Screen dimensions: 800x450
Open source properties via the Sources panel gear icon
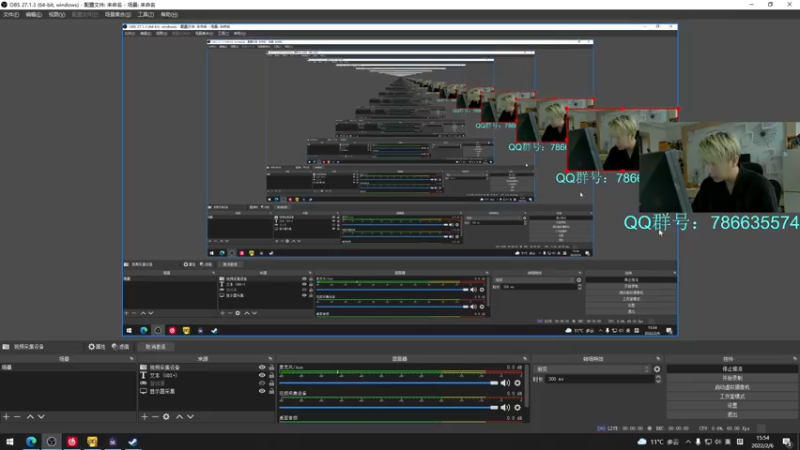[166, 417]
